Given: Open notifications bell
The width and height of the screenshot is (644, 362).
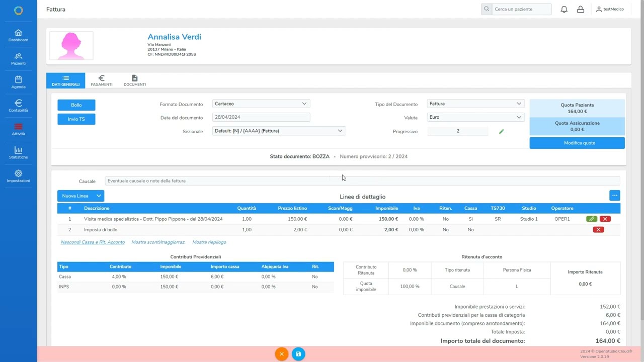Looking at the screenshot, I should click(564, 9).
